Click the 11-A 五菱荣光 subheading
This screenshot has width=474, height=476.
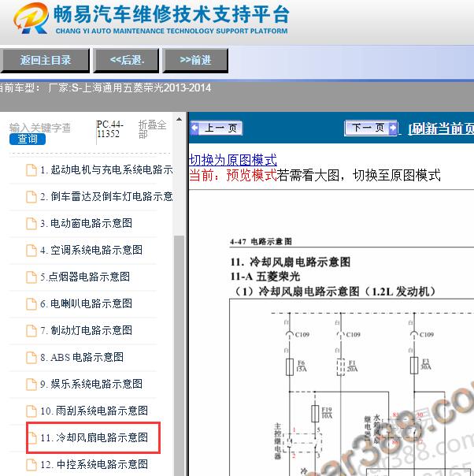pos(265,277)
